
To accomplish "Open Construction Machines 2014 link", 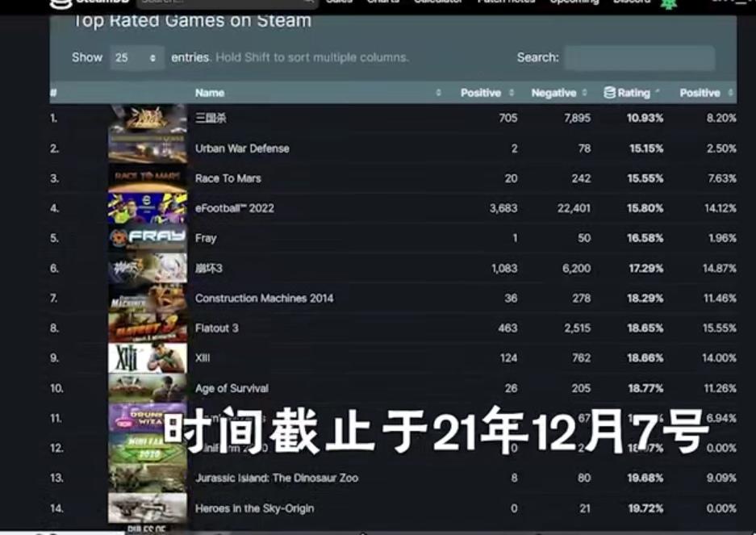I will tap(264, 298).
